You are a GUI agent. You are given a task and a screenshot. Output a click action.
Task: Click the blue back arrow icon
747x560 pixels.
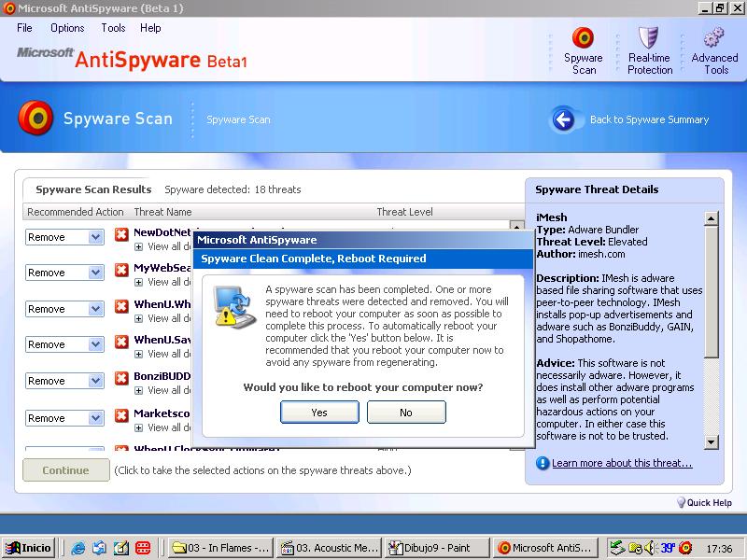pyautogui.click(x=564, y=119)
